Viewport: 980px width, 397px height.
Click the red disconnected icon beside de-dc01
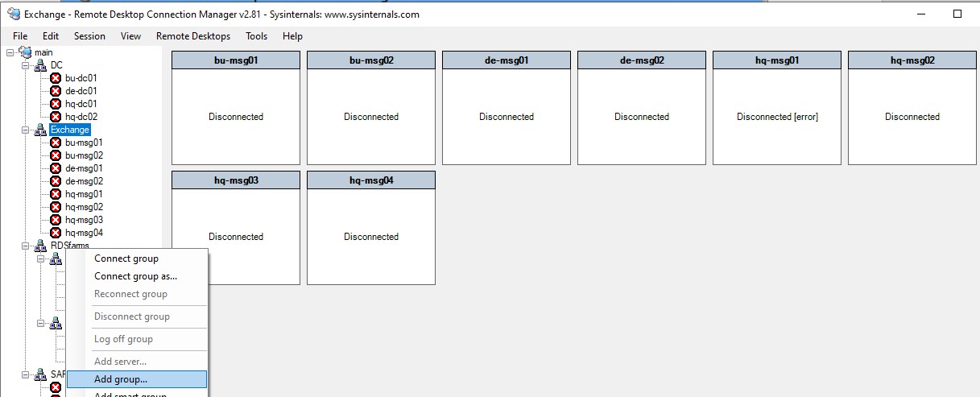tap(56, 91)
